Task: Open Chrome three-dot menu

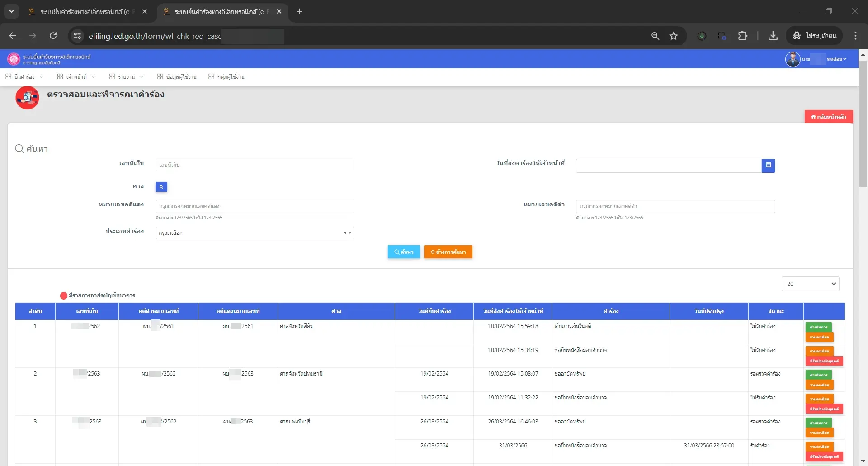Action: (x=855, y=36)
